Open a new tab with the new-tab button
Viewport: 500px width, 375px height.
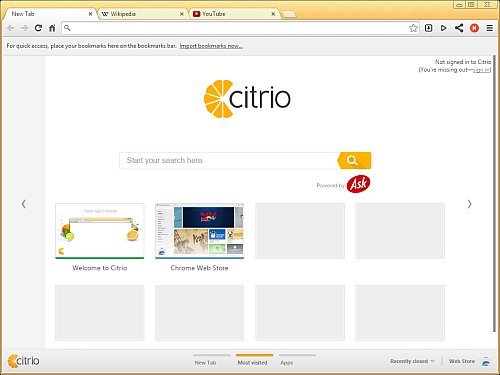click(289, 14)
